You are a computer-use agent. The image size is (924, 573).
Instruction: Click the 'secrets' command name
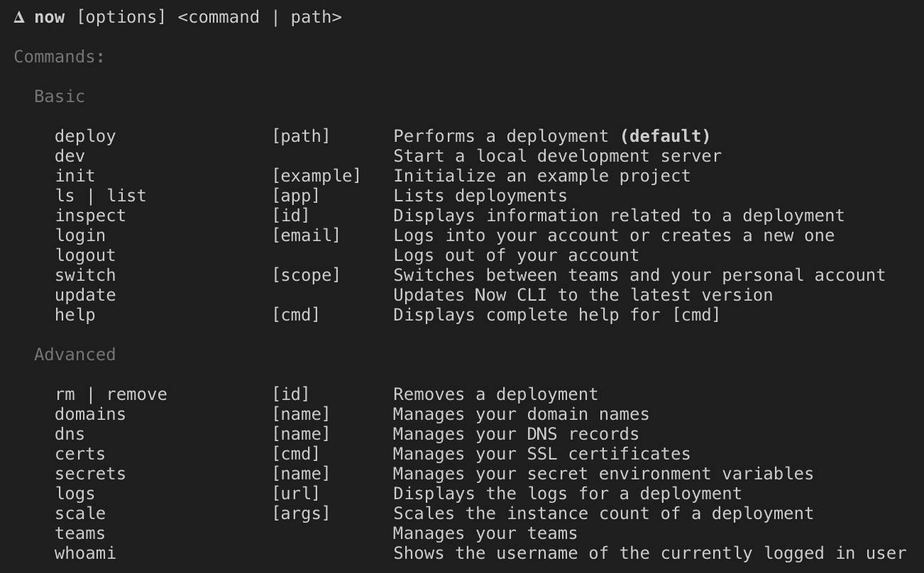(x=90, y=474)
